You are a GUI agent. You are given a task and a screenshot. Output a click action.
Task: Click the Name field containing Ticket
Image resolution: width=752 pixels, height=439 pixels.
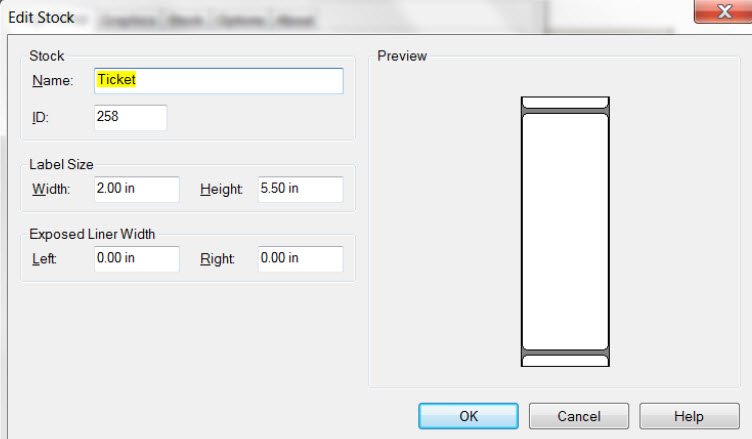click(219, 81)
